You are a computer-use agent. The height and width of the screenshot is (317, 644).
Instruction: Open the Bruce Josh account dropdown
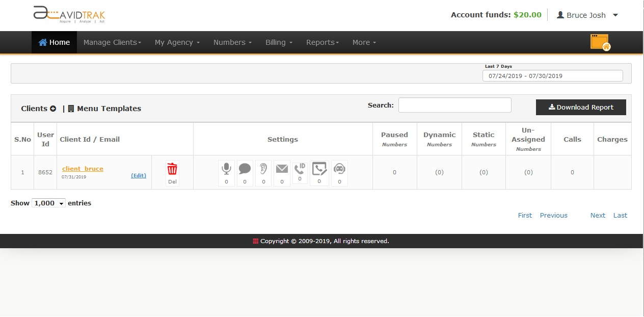coord(587,15)
